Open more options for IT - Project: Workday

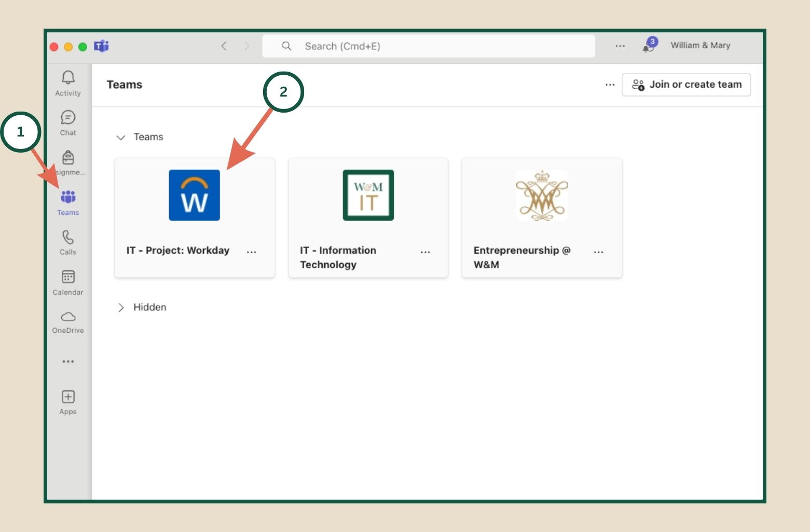(252, 252)
